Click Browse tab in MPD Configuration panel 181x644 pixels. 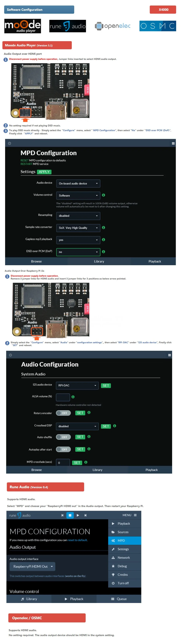(x=36, y=261)
